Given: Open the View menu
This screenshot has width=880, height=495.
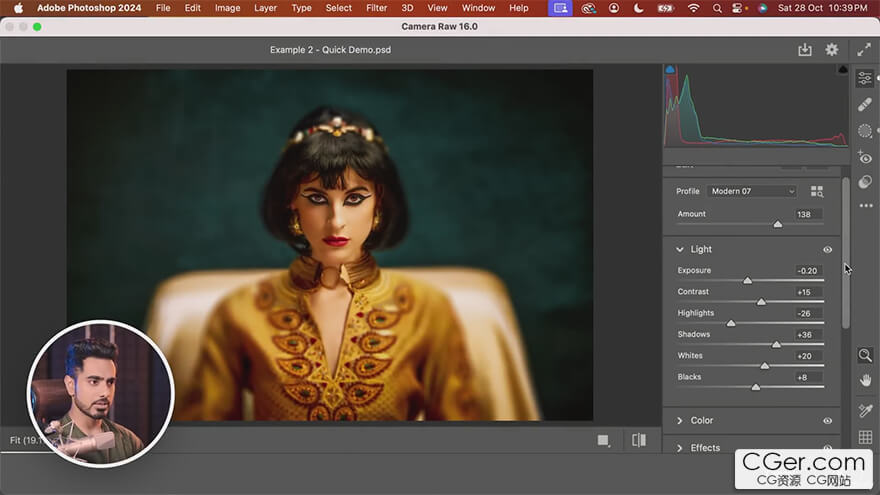Looking at the screenshot, I should tap(437, 8).
